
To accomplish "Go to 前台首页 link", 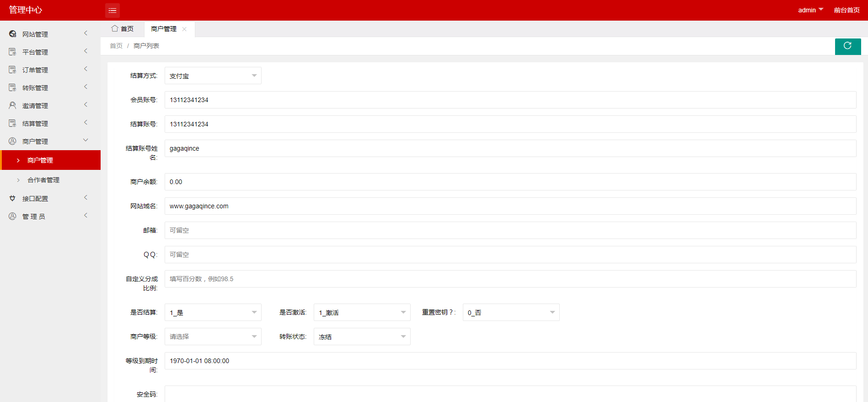I will pos(847,10).
